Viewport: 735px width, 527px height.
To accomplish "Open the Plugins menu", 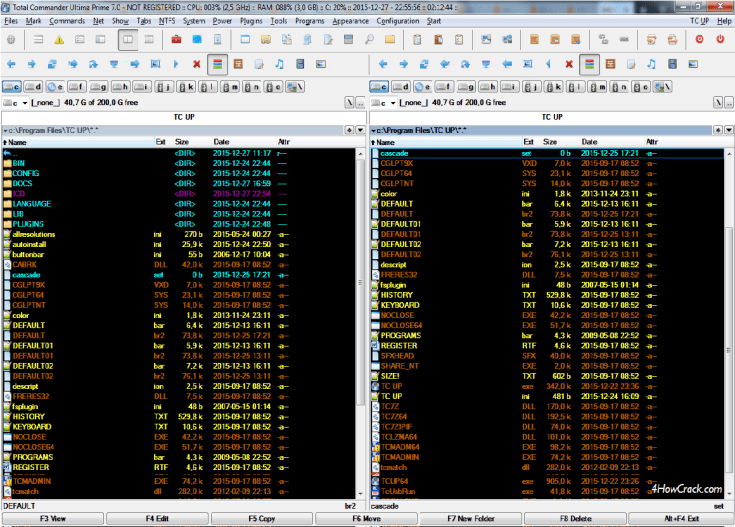I will point(251,21).
